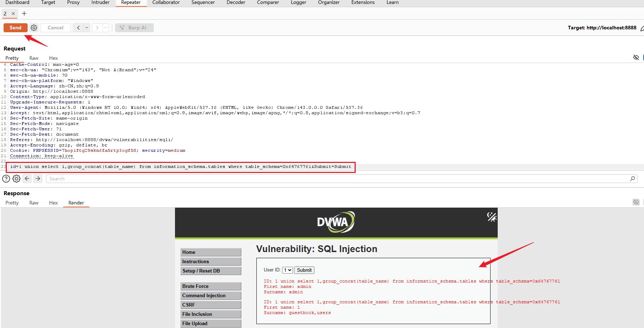Click the Cancel button
The image size is (644, 328).
tap(56, 28)
